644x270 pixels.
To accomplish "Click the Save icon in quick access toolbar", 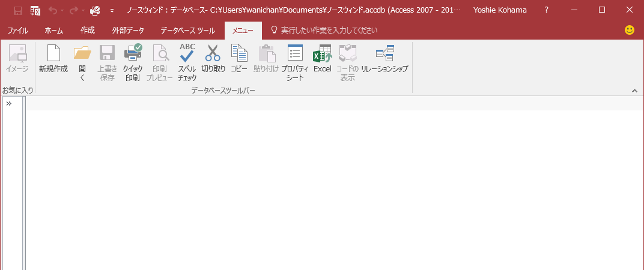I will click(x=17, y=11).
